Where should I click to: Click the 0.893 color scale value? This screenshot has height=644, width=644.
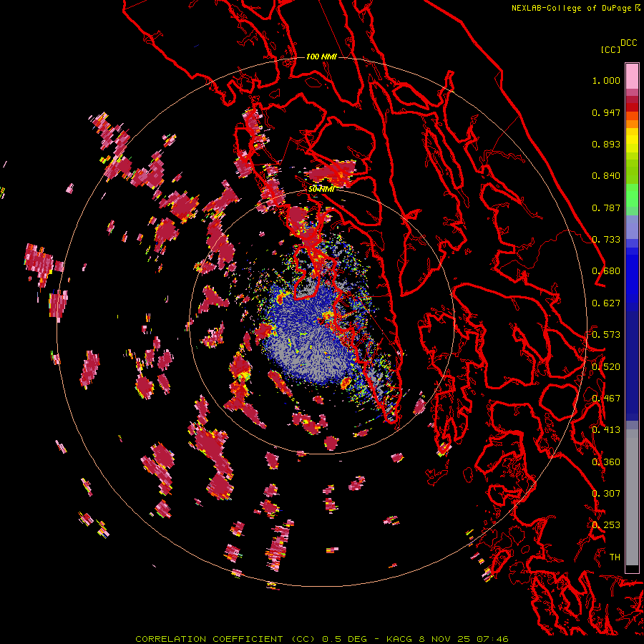coord(606,144)
